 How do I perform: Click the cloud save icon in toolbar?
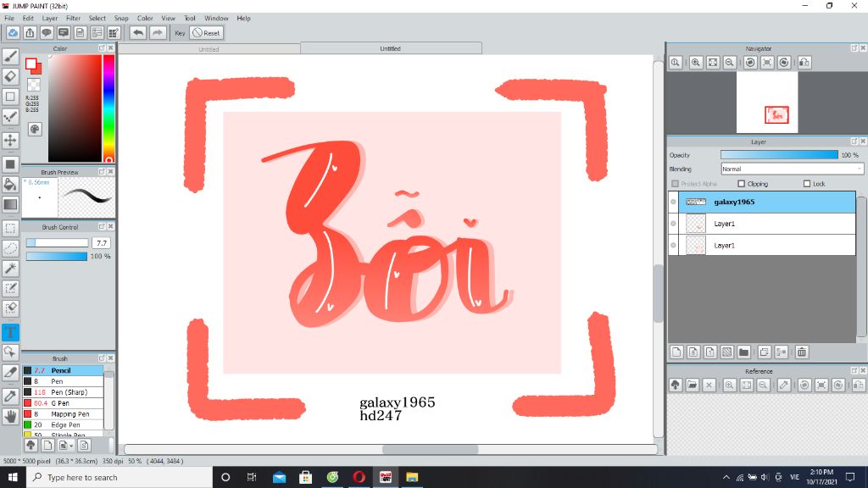tap(13, 33)
